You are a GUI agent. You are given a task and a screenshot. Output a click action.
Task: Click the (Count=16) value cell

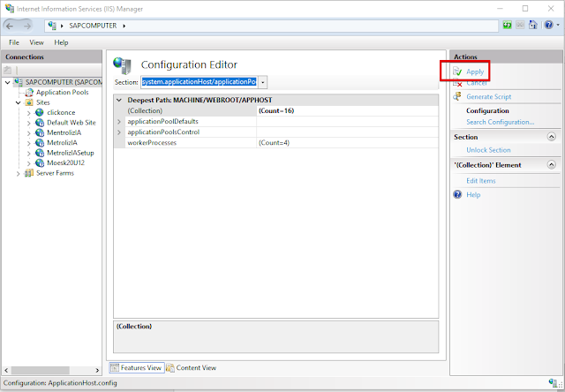[347, 110]
